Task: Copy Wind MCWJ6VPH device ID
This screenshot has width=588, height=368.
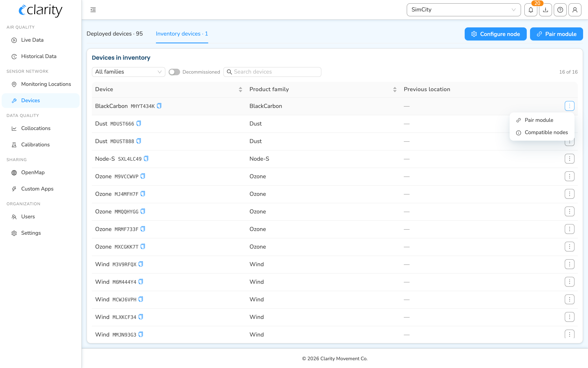Action: [141, 299]
